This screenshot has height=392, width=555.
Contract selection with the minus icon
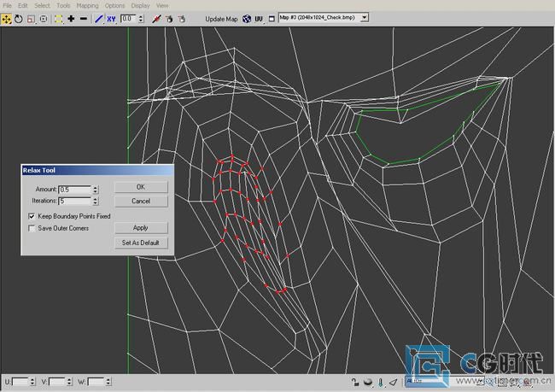click(x=84, y=19)
